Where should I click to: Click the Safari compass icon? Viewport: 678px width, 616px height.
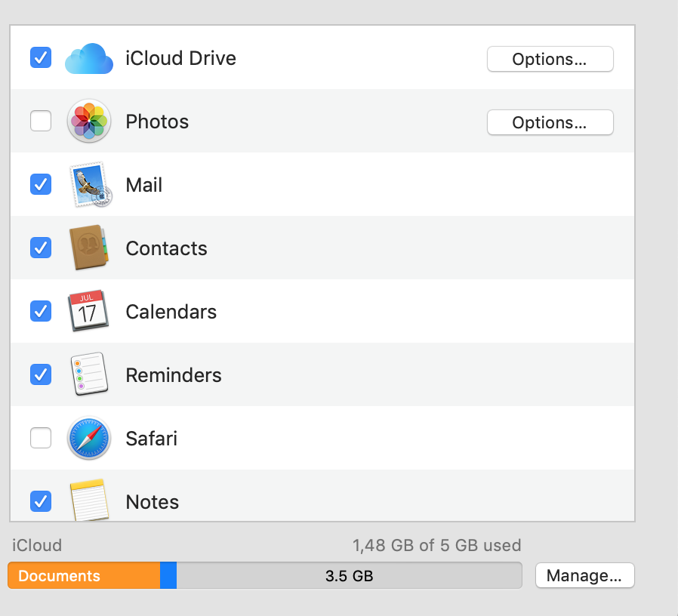[89, 438]
